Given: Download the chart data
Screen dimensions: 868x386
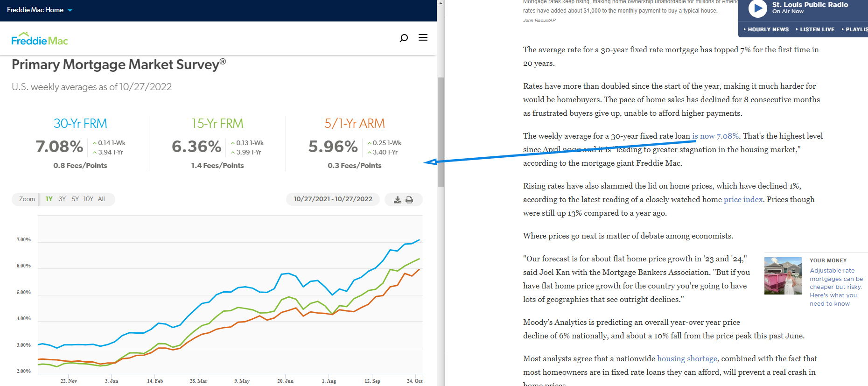Looking at the screenshot, I should click(x=397, y=200).
